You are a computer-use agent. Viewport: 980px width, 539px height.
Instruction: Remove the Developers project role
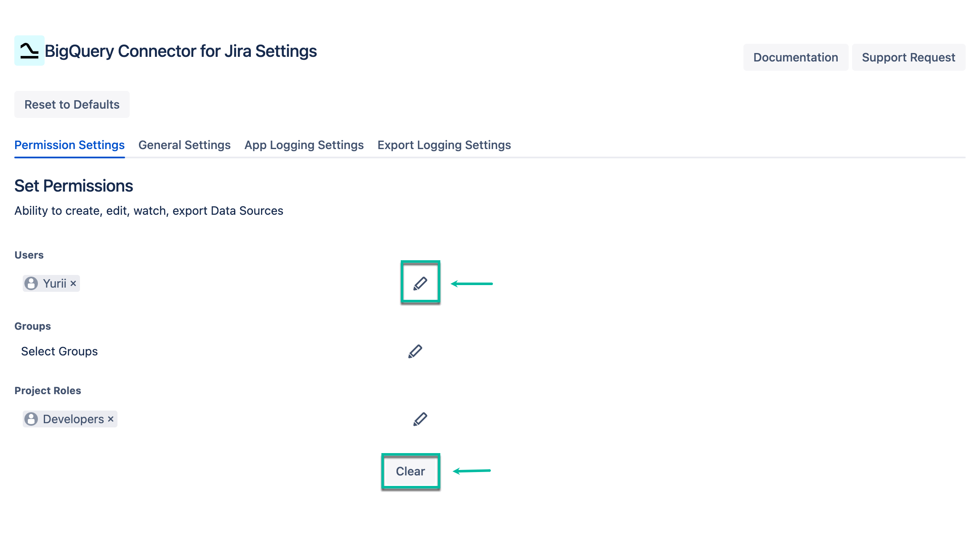111,419
